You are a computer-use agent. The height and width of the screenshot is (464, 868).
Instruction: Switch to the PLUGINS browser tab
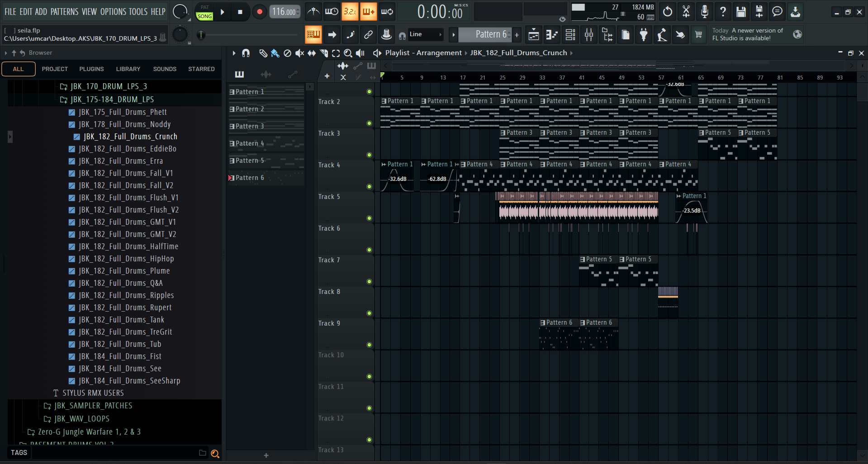point(92,69)
